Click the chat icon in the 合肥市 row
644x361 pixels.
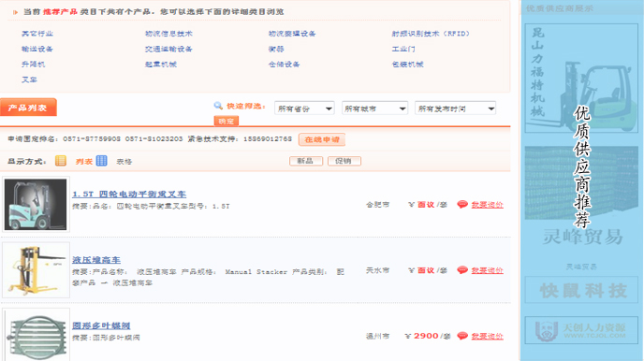tap(462, 204)
